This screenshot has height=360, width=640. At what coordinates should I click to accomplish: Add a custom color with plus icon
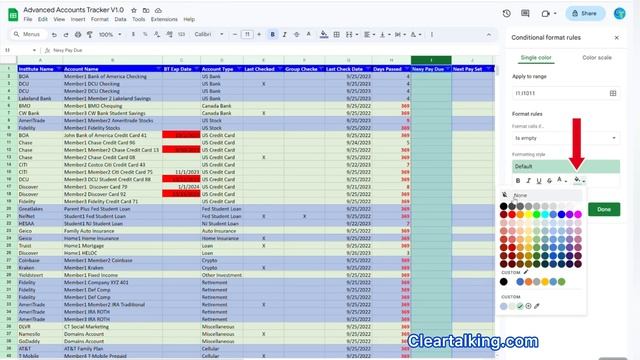click(528, 306)
